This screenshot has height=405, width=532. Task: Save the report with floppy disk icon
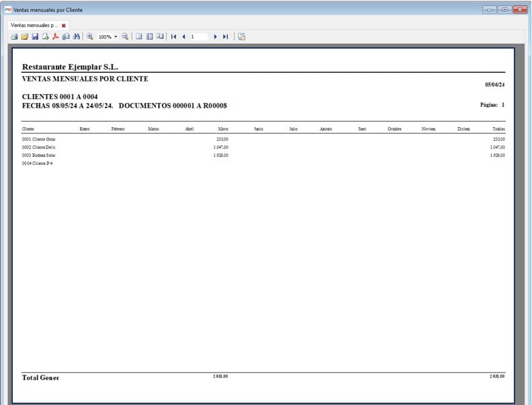click(x=35, y=36)
